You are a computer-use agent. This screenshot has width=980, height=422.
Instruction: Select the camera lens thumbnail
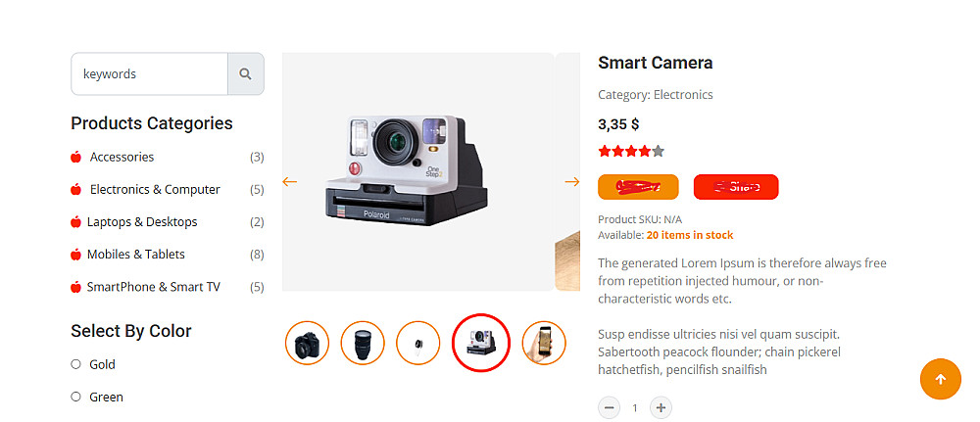(x=363, y=343)
